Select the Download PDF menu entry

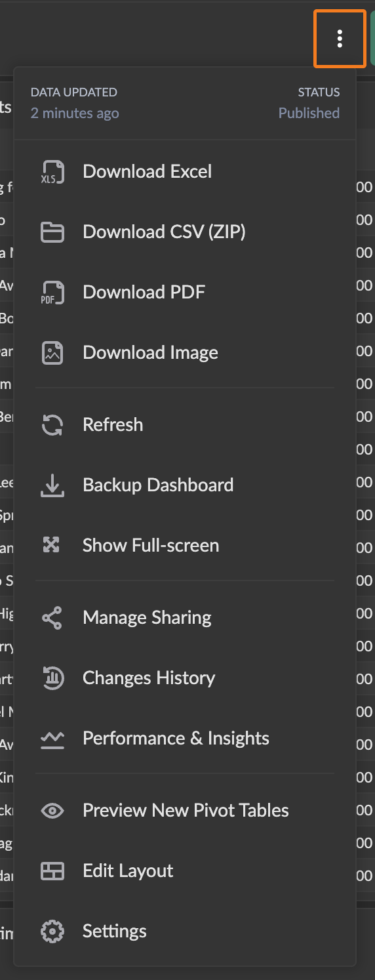click(x=185, y=293)
